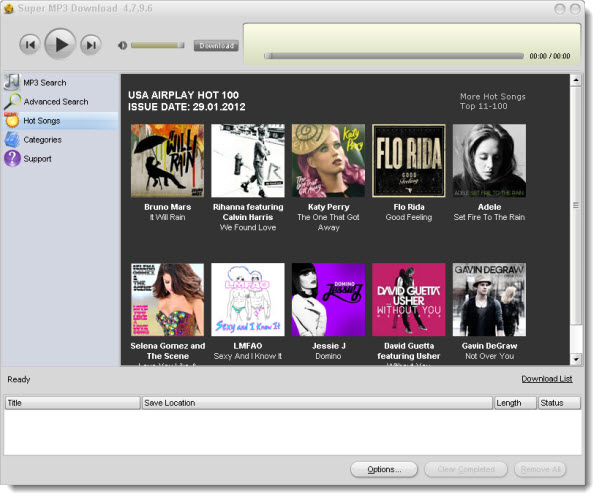Open the Download List link
This screenshot has width=600, height=500.
[x=547, y=379]
